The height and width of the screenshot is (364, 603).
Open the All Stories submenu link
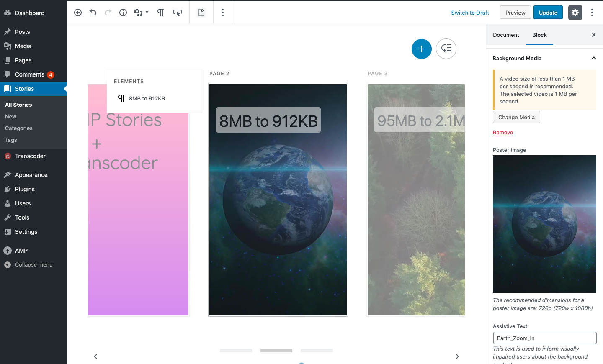[x=18, y=105]
